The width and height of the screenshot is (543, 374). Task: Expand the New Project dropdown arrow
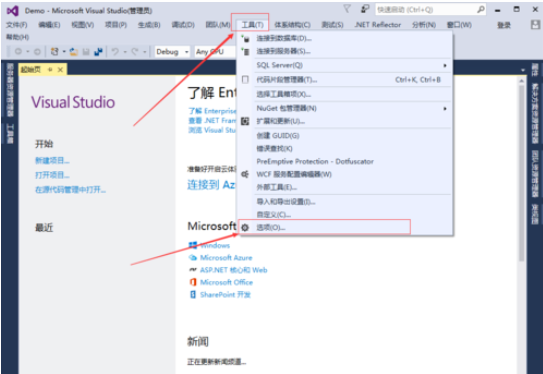(x=64, y=52)
